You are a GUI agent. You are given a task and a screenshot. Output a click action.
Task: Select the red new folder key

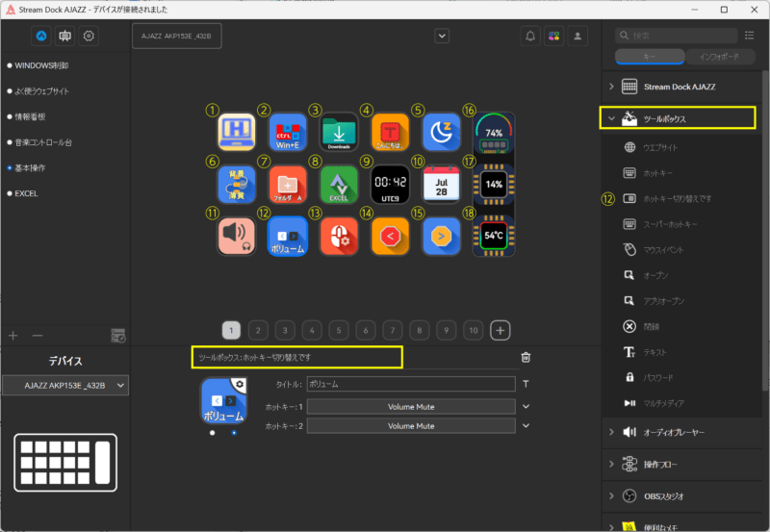point(288,184)
